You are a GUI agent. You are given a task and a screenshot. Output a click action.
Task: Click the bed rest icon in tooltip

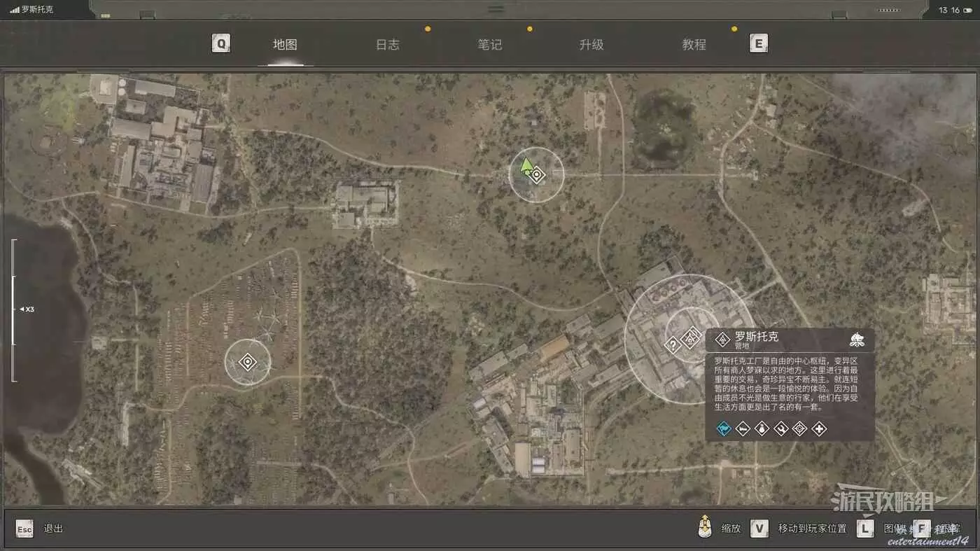[x=743, y=428]
